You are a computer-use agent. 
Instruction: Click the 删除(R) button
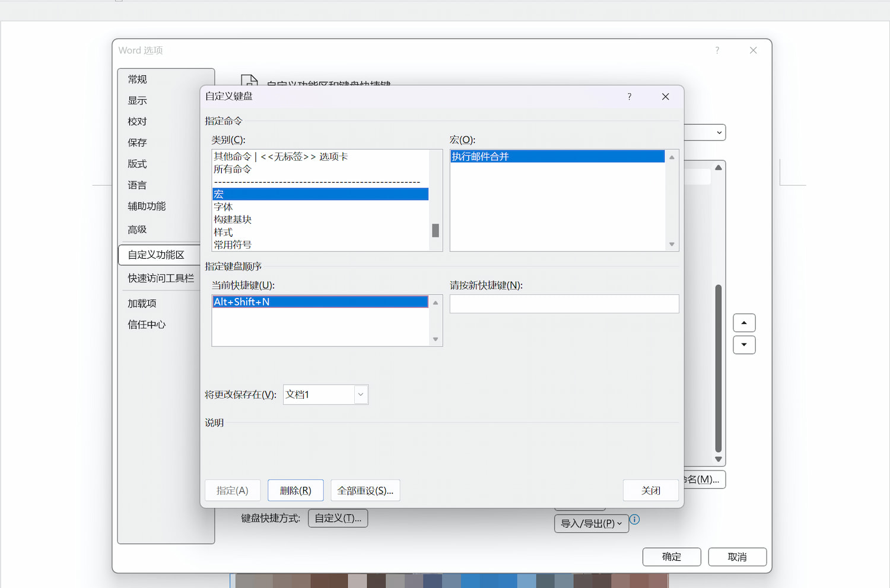tap(295, 491)
